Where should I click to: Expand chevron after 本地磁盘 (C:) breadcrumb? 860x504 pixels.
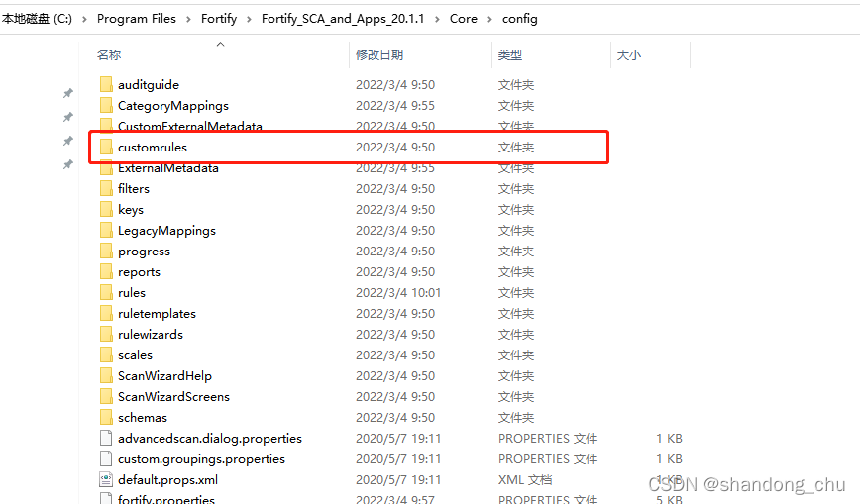84,19
